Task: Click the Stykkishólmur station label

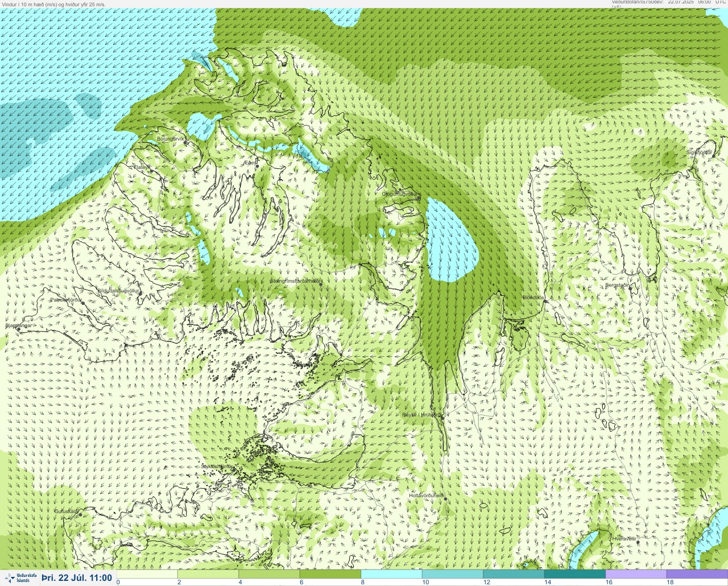Action: (x=217, y=467)
